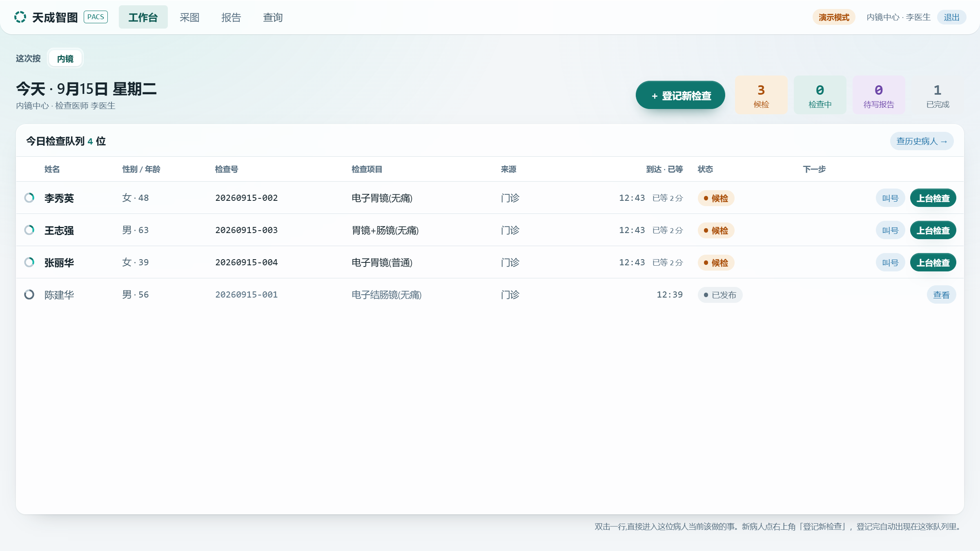Select patient name 陈建华
This screenshot has width=980, height=551.
59,295
